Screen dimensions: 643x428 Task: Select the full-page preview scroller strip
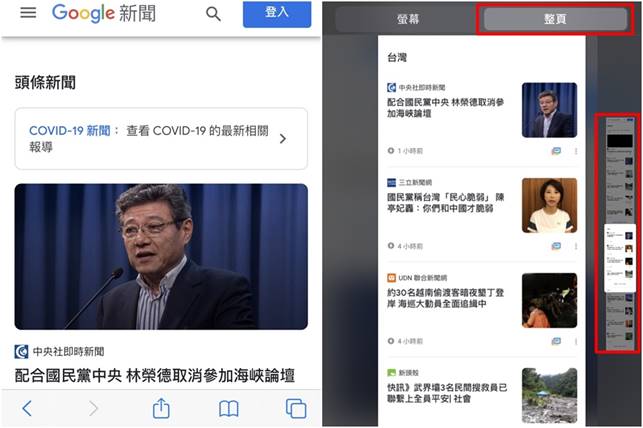(619, 233)
